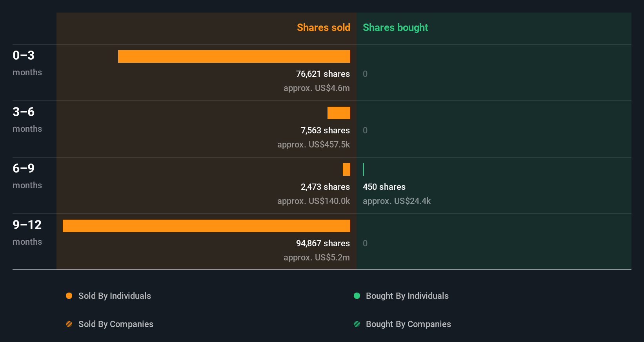
Task: Click the approx. US$24.4k value
Action: click(397, 201)
